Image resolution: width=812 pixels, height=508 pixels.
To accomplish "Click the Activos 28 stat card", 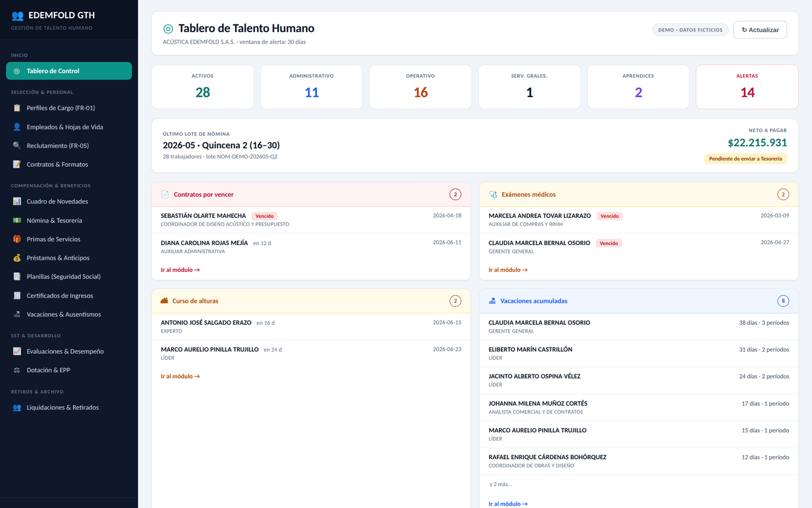I will tap(202, 87).
